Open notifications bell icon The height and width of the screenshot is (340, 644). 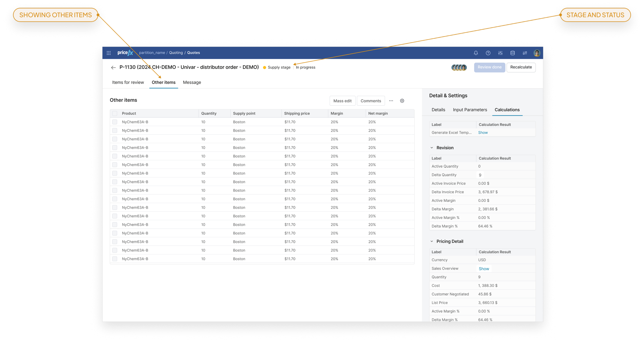pyautogui.click(x=476, y=53)
